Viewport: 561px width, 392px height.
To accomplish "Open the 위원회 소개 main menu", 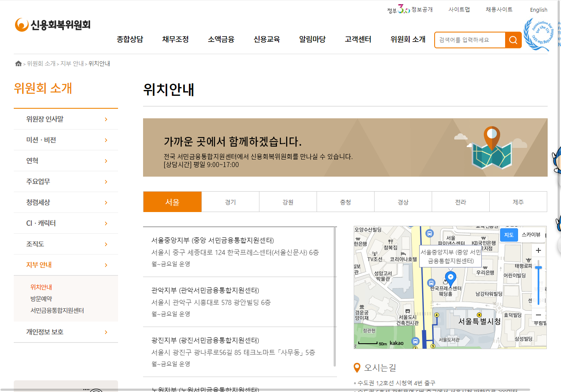I will click(x=408, y=39).
